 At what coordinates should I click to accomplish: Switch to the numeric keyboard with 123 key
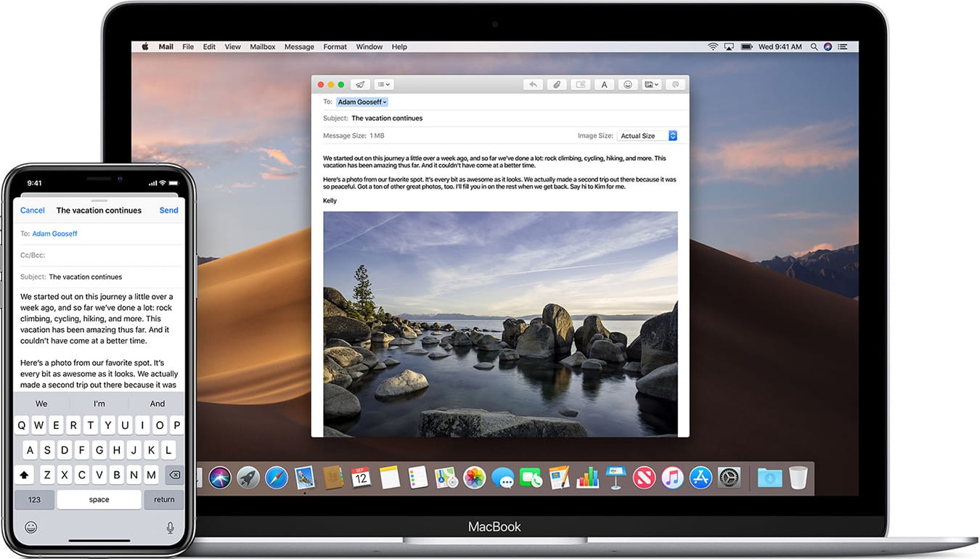pos(33,499)
